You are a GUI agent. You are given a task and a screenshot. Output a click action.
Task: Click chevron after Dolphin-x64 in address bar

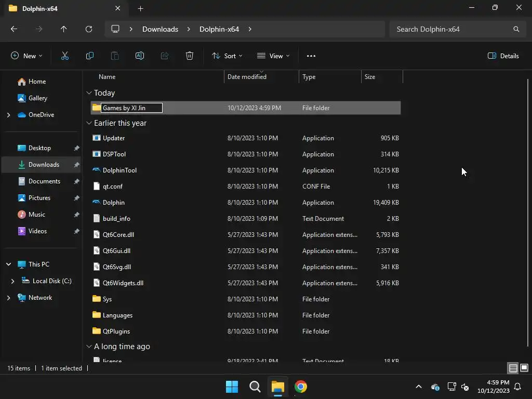(x=250, y=29)
